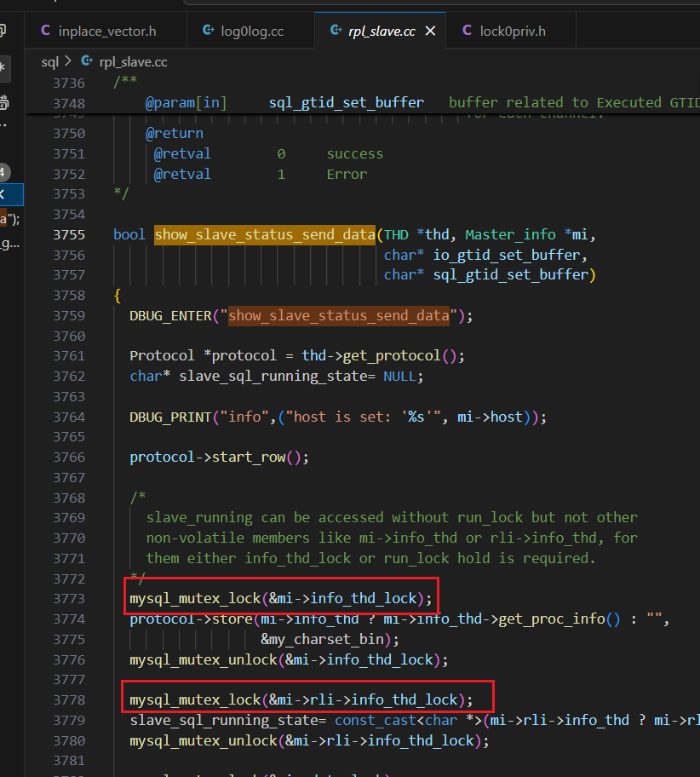Click slave_sql_running_state declaration on line 3762
700x777 pixels.
point(276,377)
